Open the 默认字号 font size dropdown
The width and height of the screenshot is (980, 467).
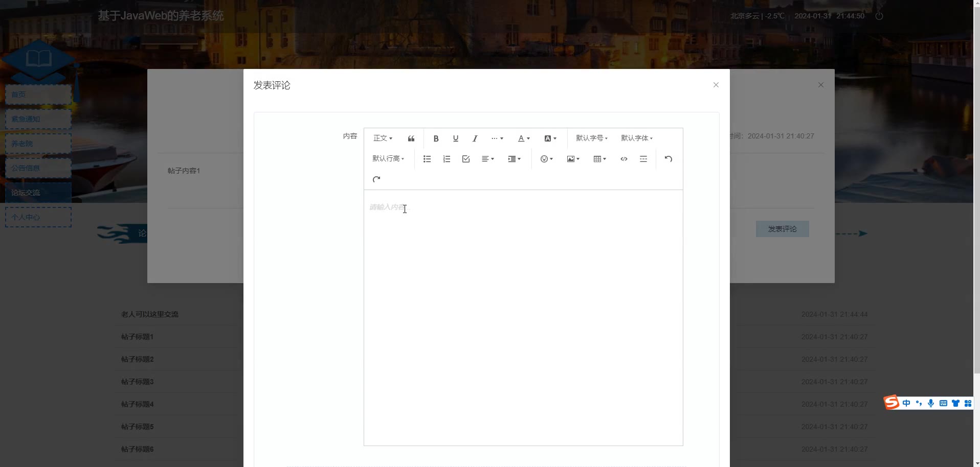tap(592, 138)
